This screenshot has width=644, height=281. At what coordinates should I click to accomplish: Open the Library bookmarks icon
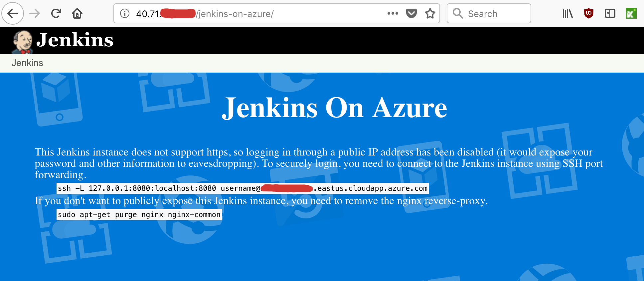(x=567, y=13)
